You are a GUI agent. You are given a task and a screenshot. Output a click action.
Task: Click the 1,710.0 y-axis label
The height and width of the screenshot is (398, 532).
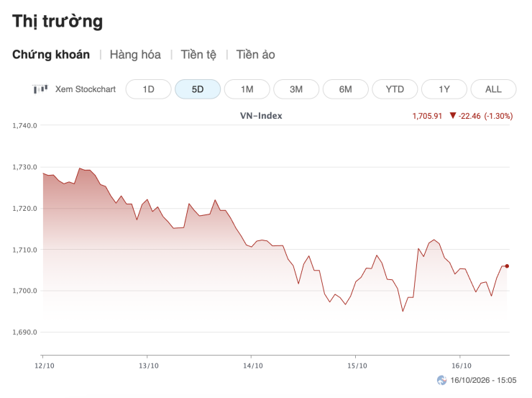tap(24, 250)
